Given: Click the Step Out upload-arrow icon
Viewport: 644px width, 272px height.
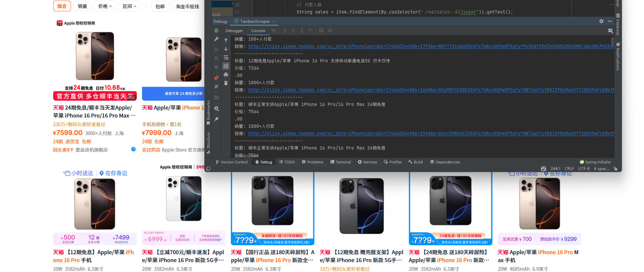Looking at the screenshot, I should pos(302,30).
